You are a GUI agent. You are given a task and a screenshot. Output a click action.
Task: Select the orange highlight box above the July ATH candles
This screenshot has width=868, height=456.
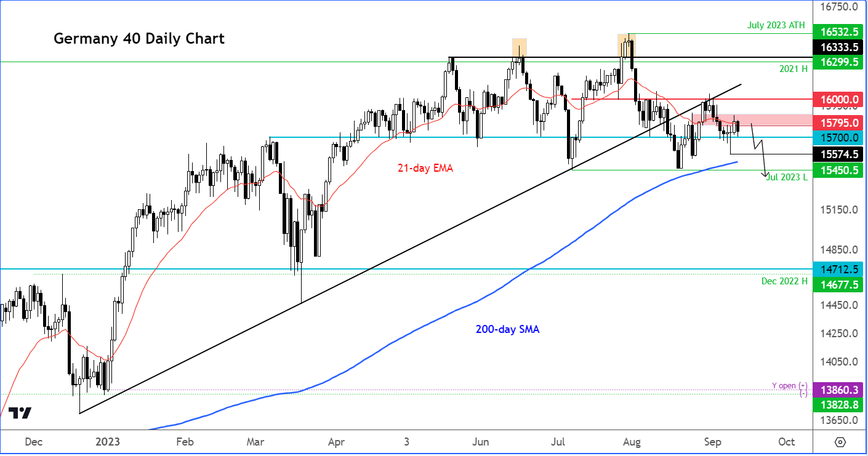pos(626,46)
